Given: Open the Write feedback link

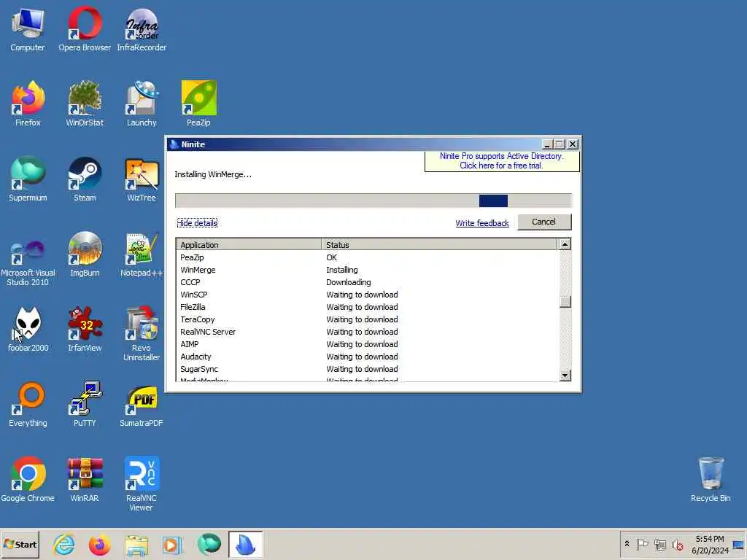Looking at the screenshot, I should [482, 223].
